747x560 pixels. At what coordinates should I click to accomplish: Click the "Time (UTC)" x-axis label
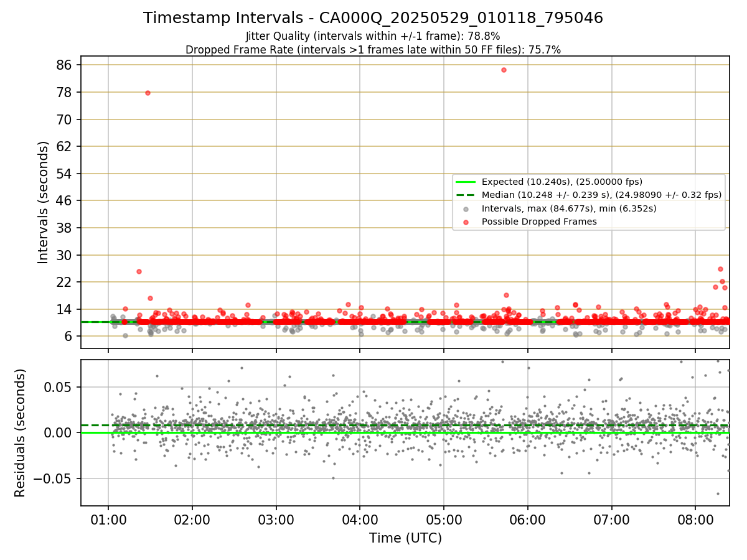pos(405,538)
